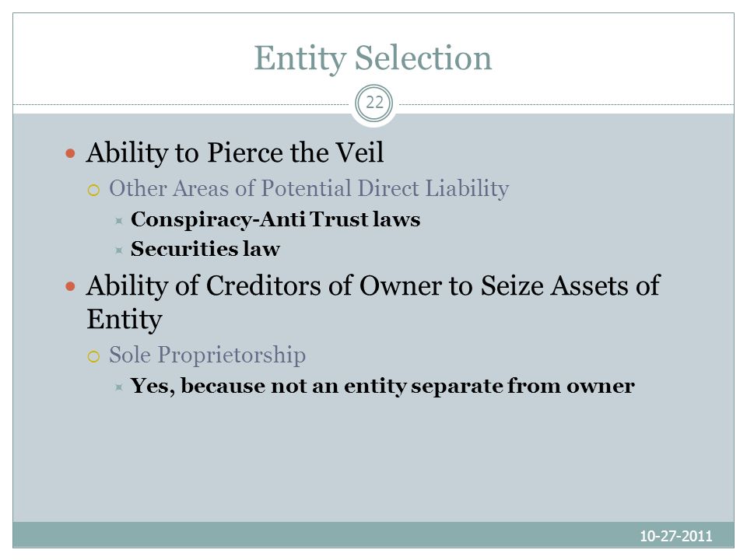Image resolution: width=747 pixels, height=560 pixels.
Task: Click the small bullet beside Conspiracy-Anti Trust laws
Action: pos(119,220)
